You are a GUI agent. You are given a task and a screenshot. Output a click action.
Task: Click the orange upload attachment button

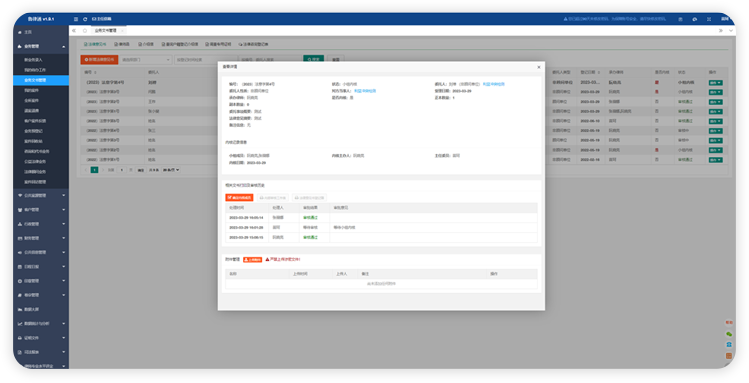click(x=253, y=259)
